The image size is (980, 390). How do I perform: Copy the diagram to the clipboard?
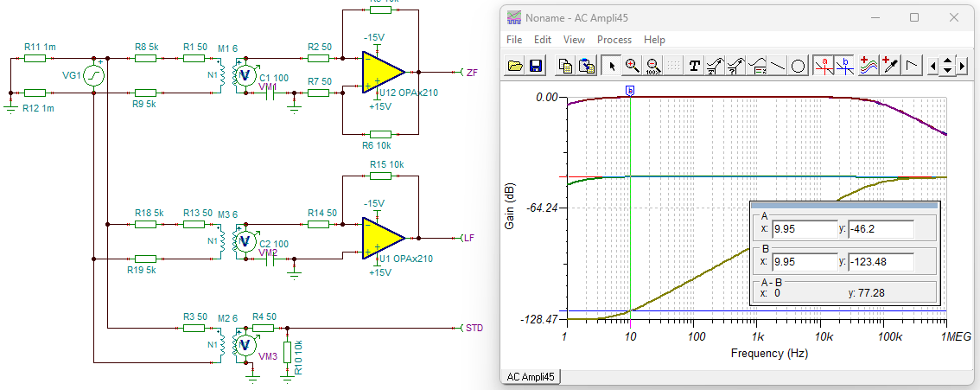(566, 66)
